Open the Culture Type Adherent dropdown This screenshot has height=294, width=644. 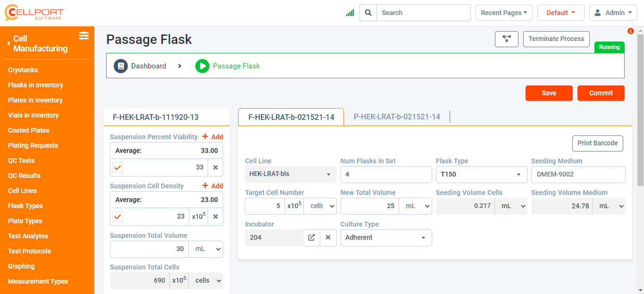coord(386,237)
